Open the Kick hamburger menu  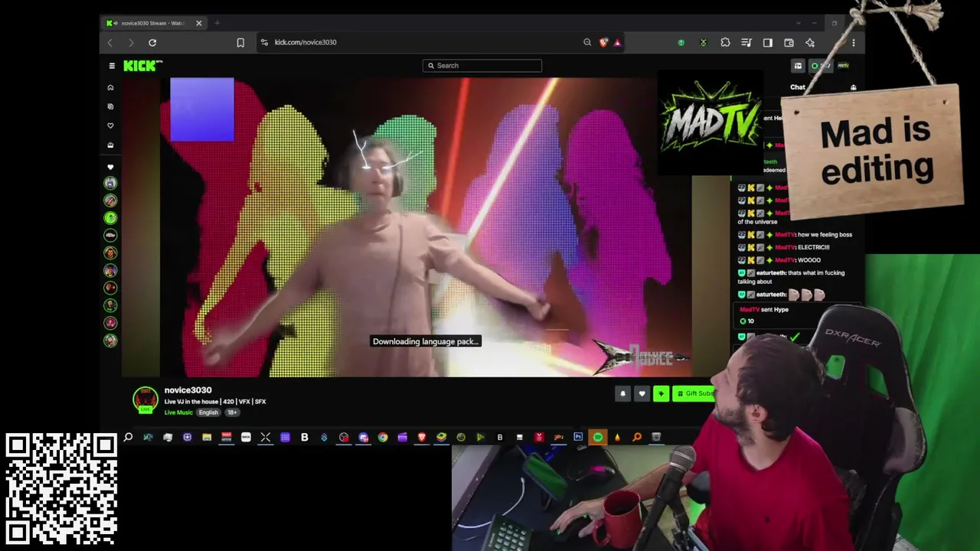click(x=112, y=66)
